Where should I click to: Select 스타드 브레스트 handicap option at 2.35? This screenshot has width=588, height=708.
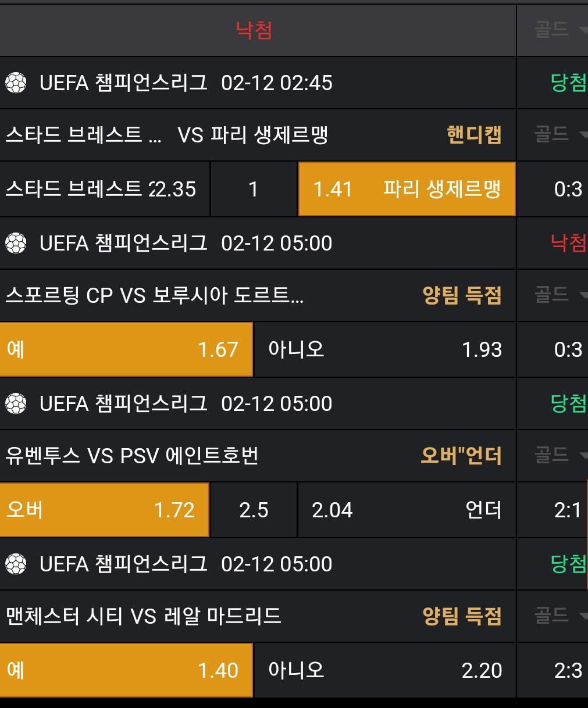pyautogui.click(x=105, y=189)
